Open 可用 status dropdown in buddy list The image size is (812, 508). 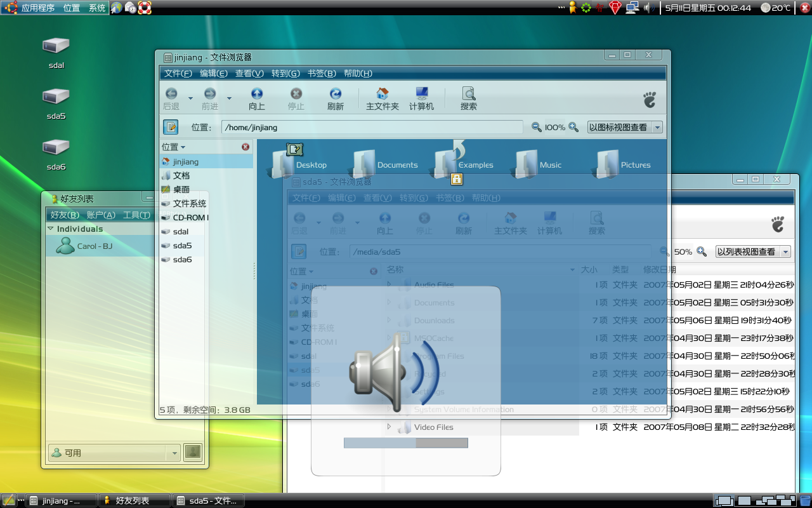pyautogui.click(x=114, y=453)
